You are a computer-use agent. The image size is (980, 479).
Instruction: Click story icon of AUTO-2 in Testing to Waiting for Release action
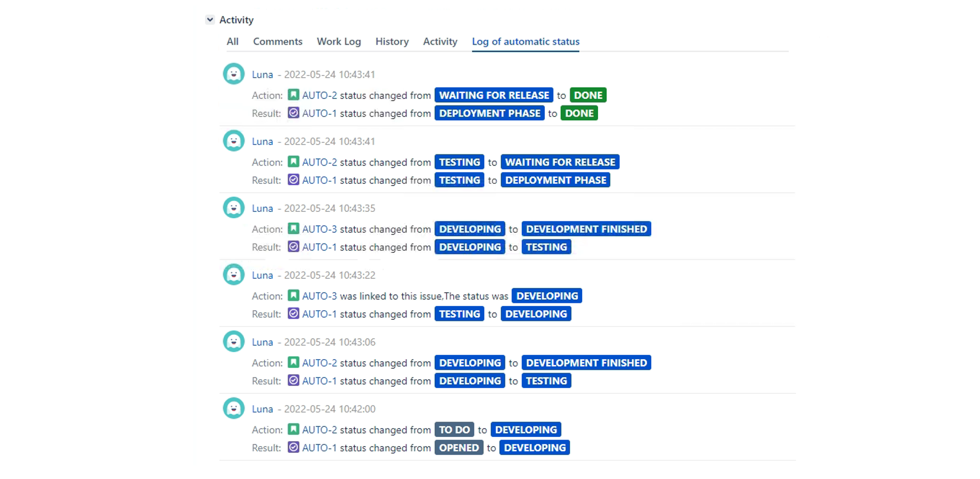(x=293, y=162)
